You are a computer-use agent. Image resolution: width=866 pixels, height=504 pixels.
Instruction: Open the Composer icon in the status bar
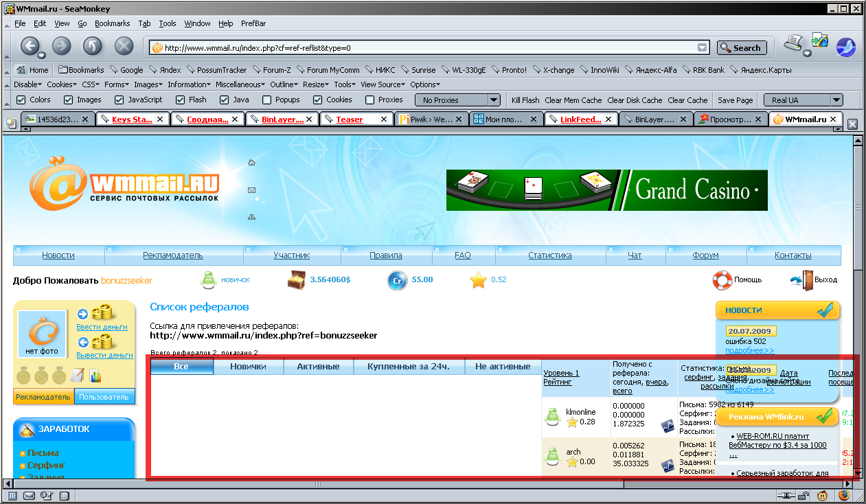[45, 495]
